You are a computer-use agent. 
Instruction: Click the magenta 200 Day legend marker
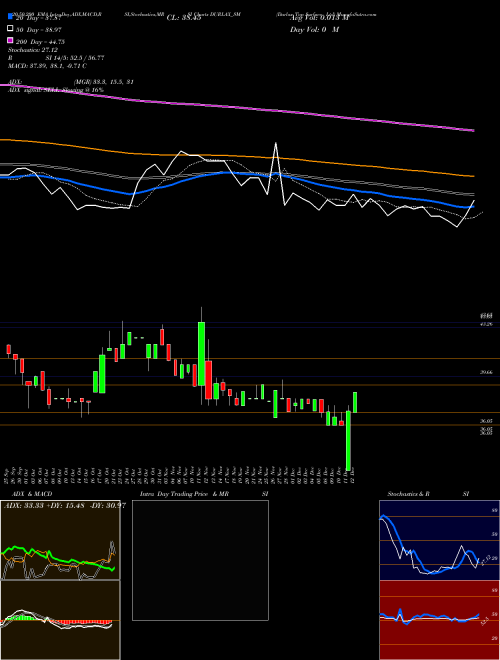pos(11,41)
